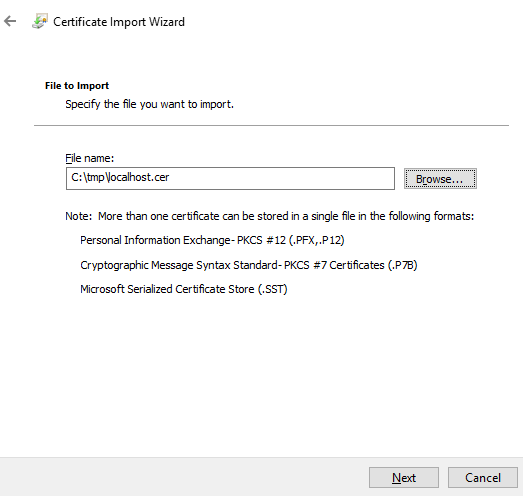Click the note about multiple certificate formats
This screenshot has height=496, width=523.
[270, 216]
